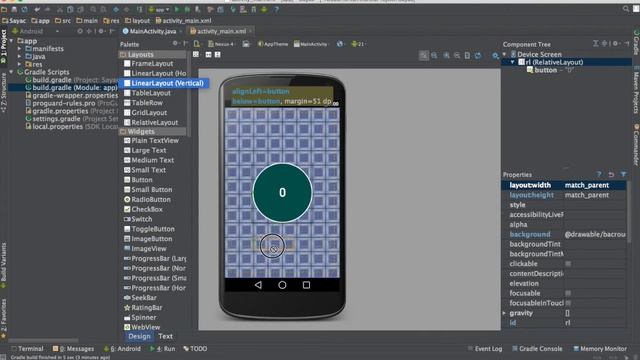Select the SeekBar widget in the Palette
This screenshot has width=640, height=360.
140,298
